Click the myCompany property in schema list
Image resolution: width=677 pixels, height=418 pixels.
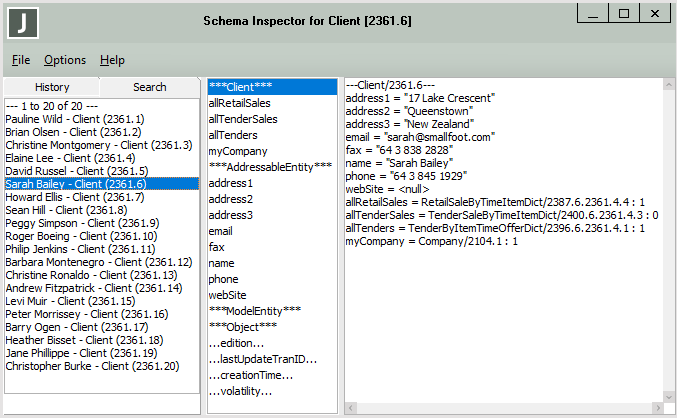[x=237, y=151]
